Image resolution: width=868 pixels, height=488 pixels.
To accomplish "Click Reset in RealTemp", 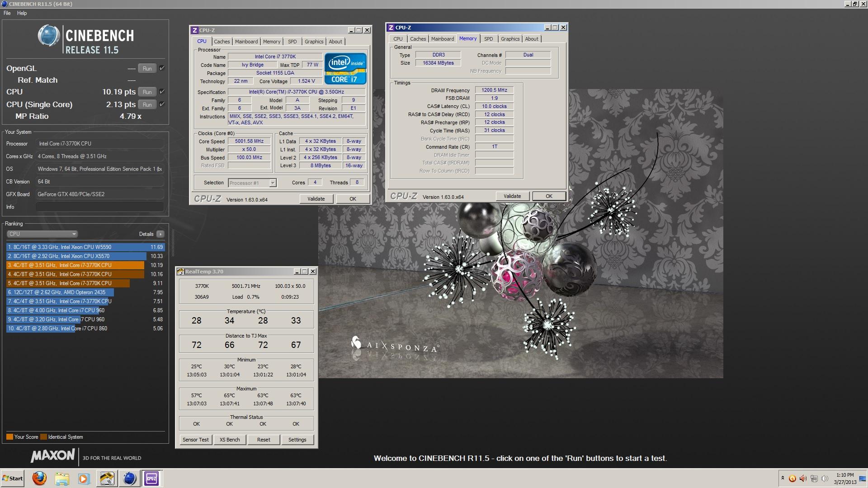I will click(264, 440).
